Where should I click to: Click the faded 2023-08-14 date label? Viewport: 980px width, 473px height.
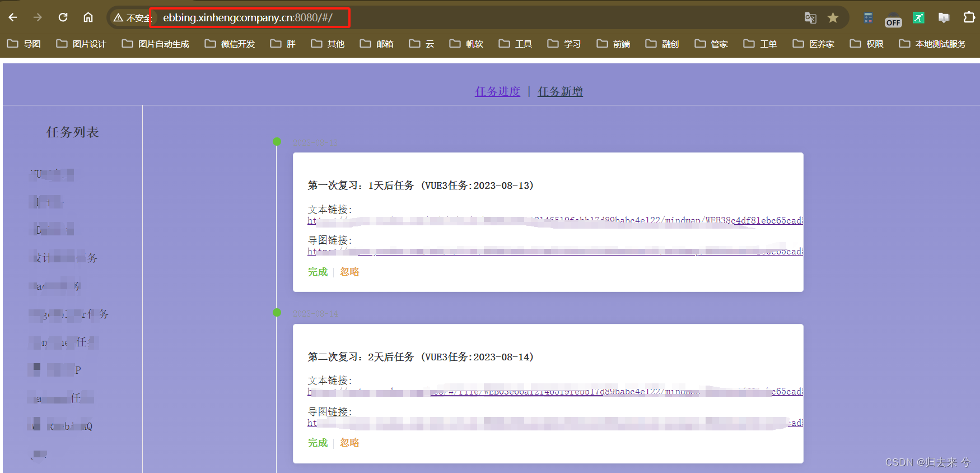coord(315,314)
